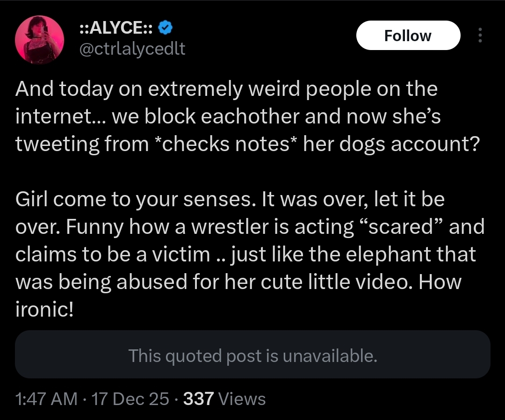Click the ::ALYCE:: display name
Viewport: 505px width, 420px height.
click(x=116, y=29)
